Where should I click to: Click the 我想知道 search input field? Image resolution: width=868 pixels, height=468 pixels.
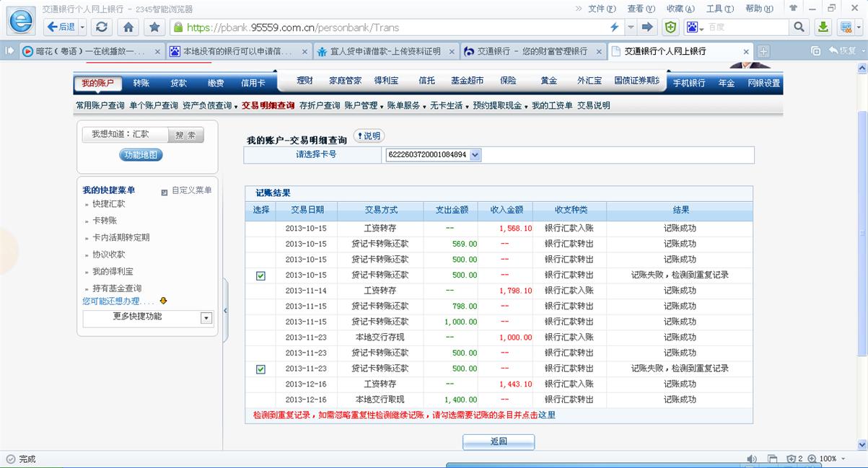(x=126, y=135)
